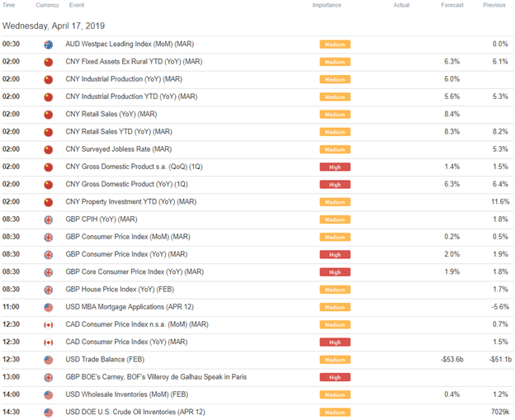The image size is (515, 420).
Task: Open GBP Consumer Price Index (YoY) (MAR) event
Action: coord(126,254)
